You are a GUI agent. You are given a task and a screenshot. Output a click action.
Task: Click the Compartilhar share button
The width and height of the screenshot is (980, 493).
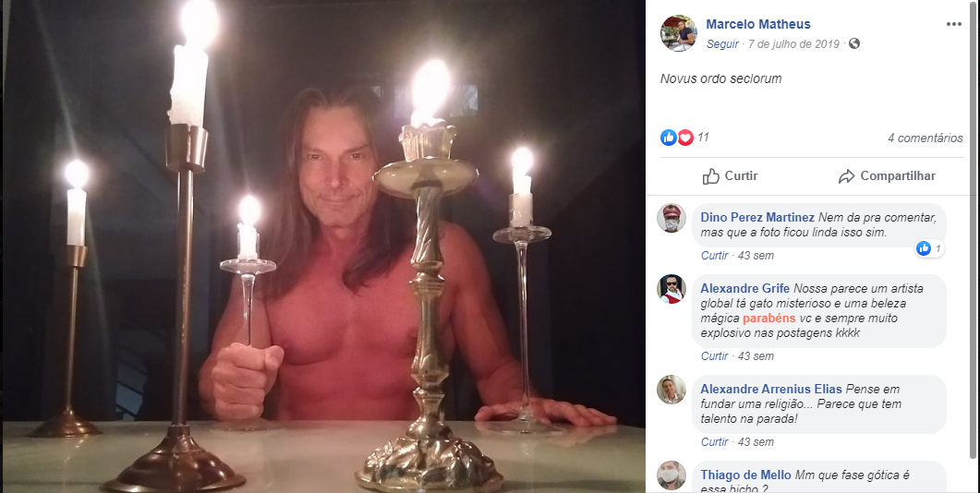(887, 176)
